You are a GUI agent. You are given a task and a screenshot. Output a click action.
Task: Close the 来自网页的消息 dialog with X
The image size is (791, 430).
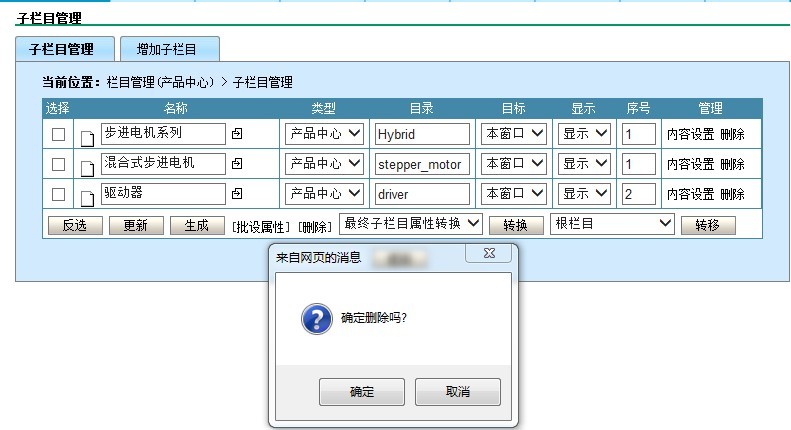click(x=490, y=255)
